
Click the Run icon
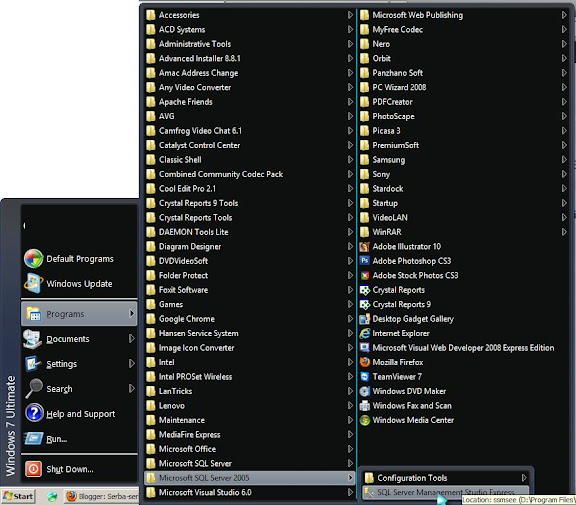click(x=33, y=438)
